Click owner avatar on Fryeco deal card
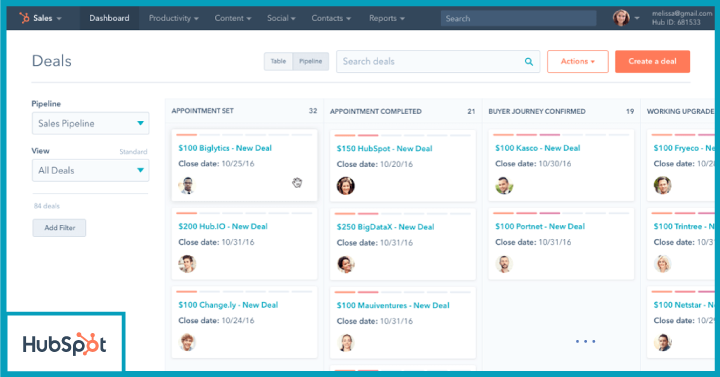The height and width of the screenshot is (377, 720). pyautogui.click(x=662, y=186)
